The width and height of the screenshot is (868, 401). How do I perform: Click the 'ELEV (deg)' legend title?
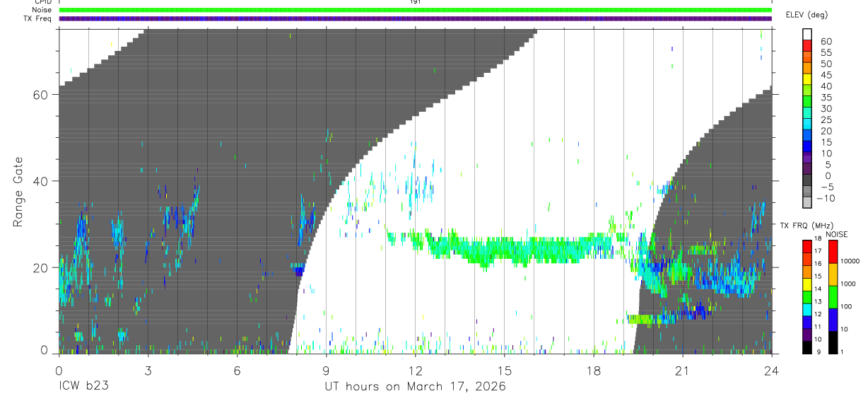(x=807, y=15)
